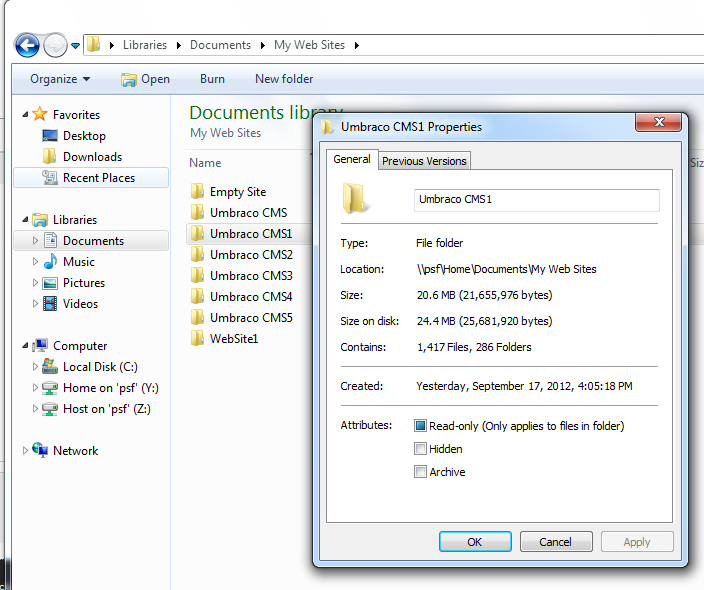The image size is (704, 590).
Task: Close the Umbraco CMS1 Properties dialog
Action: click(659, 122)
